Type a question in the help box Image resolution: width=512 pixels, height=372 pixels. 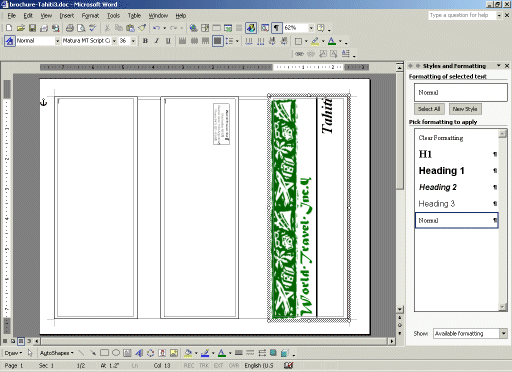[x=462, y=15]
